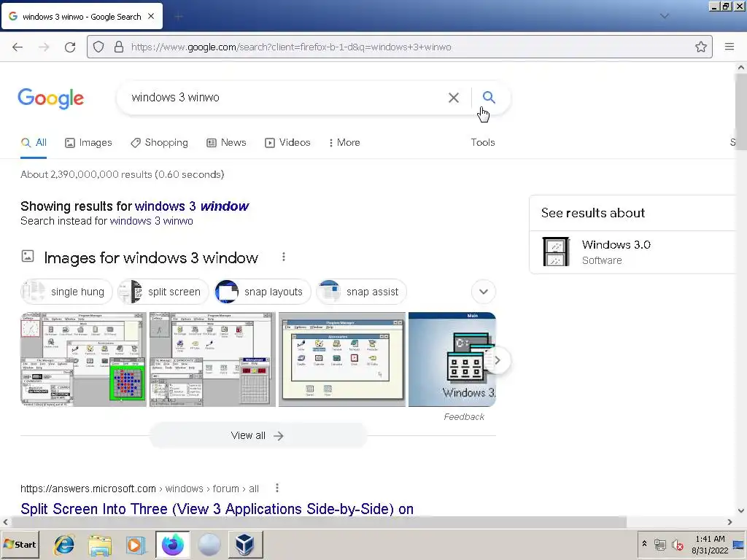Open the list all tabs chevron
Screen dimensions: 747x560
click(x=664, y=16)
